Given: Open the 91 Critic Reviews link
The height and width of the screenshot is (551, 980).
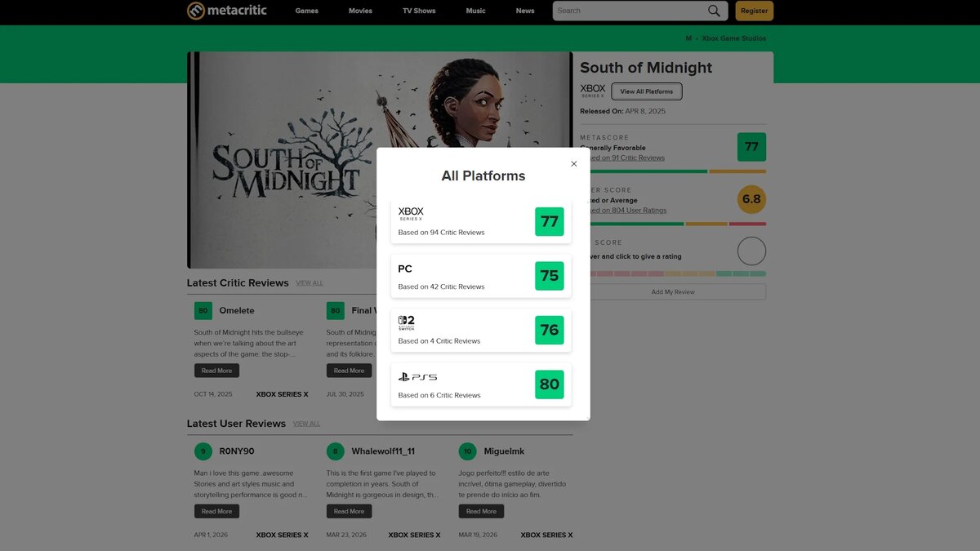Looking at the screenshot, I should (626, 158).
